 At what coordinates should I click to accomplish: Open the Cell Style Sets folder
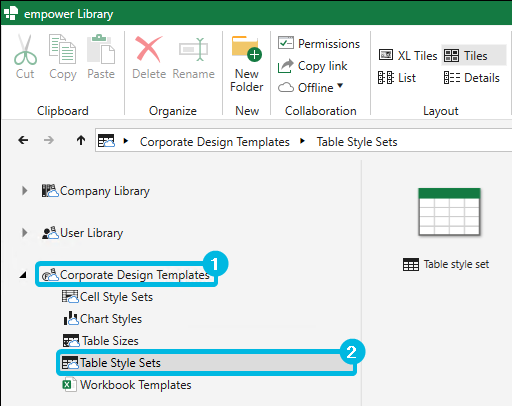pyautogui.click(x=116, y=297)
